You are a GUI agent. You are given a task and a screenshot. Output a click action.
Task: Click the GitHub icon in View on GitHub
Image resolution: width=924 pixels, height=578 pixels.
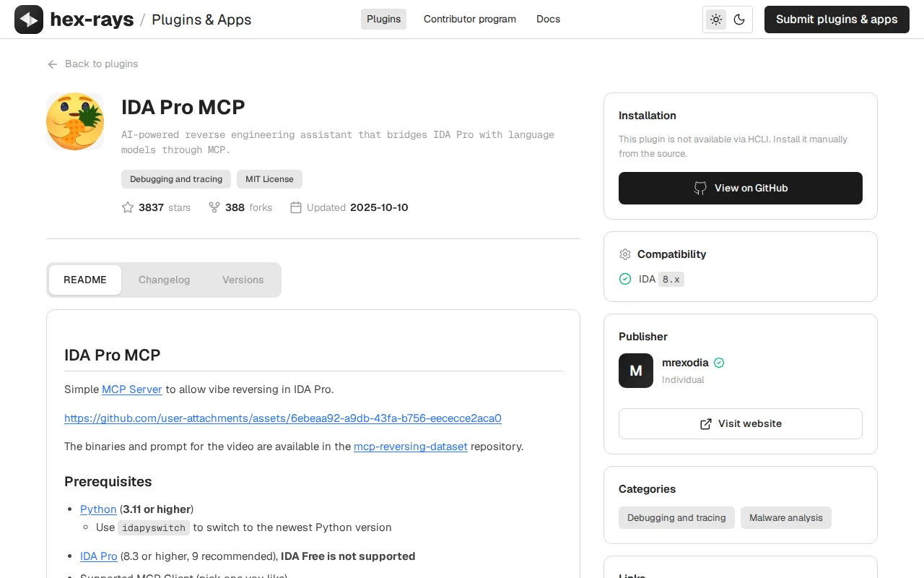coord(700,188)
